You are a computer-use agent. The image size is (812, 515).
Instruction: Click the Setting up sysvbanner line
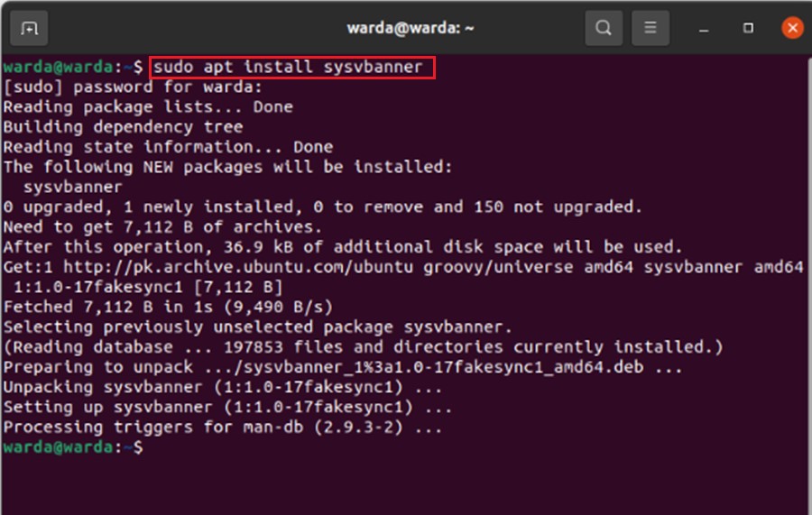point(227,408)
